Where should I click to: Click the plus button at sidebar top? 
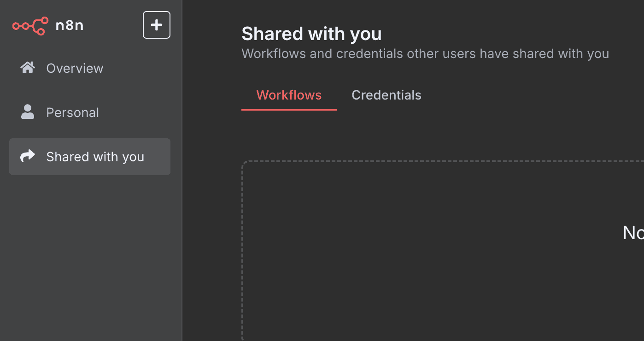156,25
